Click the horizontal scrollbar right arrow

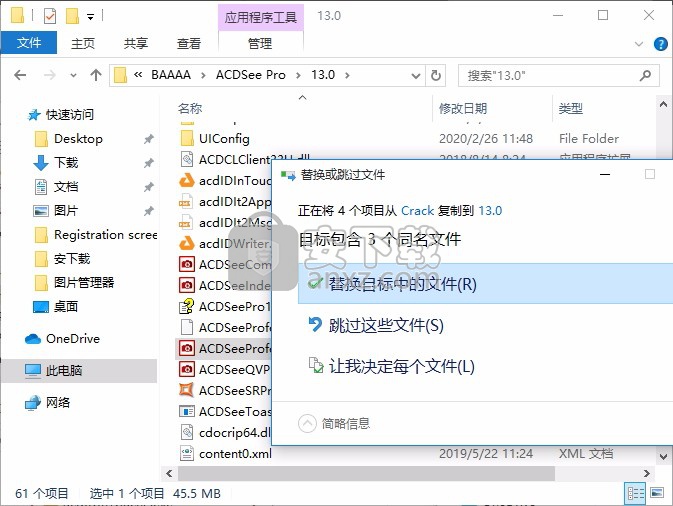pyautogui.click(x=646, y=473)
